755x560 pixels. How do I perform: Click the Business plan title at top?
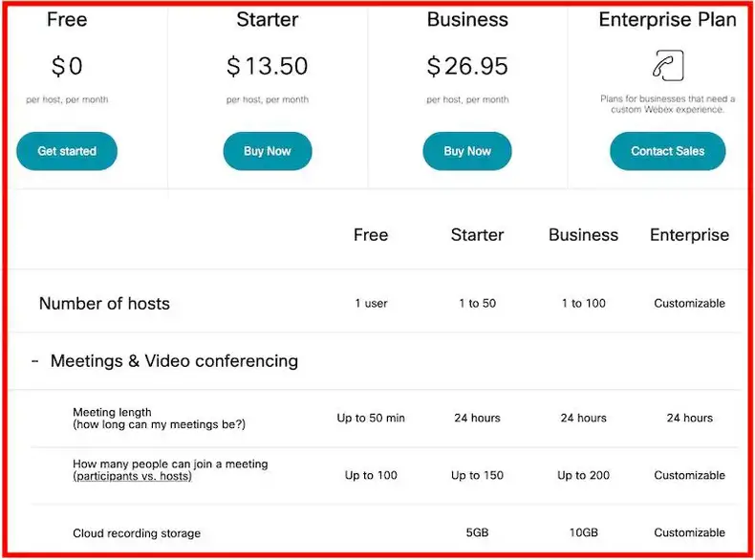pyautogui.click(x=467, y=20)
